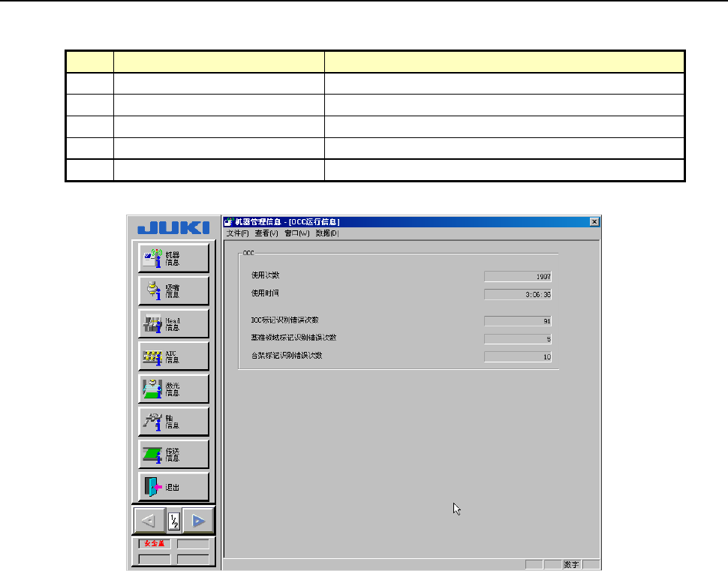
Task: Go to the next sidebar page arrow
Action: tap(198, 521)
